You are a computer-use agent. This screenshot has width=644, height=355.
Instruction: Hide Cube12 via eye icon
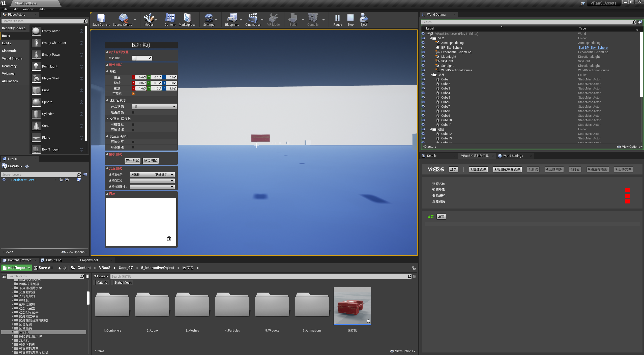click(x=423, y=134)
